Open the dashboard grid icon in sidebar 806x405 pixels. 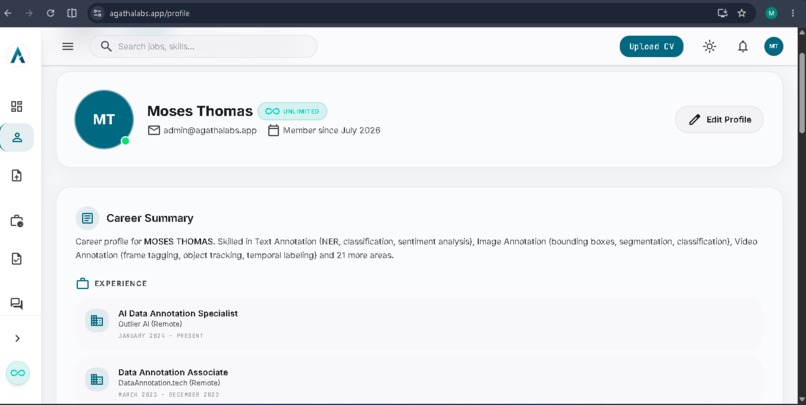pyautogui.click(x=16, y=106)
